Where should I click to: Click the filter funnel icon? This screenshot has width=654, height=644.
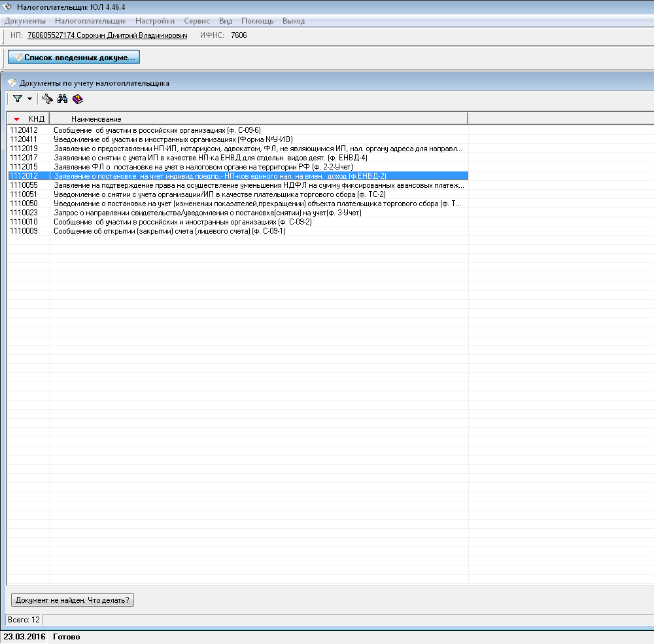pyautogui.click(x=17, y=99)
